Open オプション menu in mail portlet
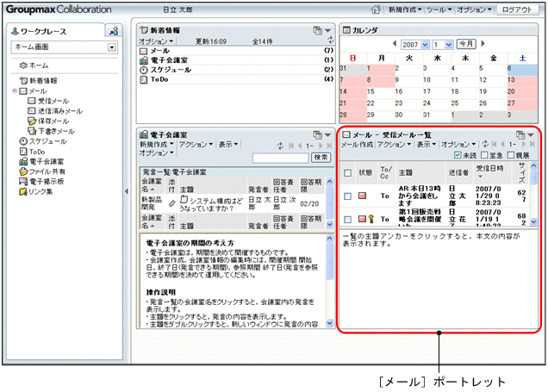The image size is (548, 392). [458, 144]
